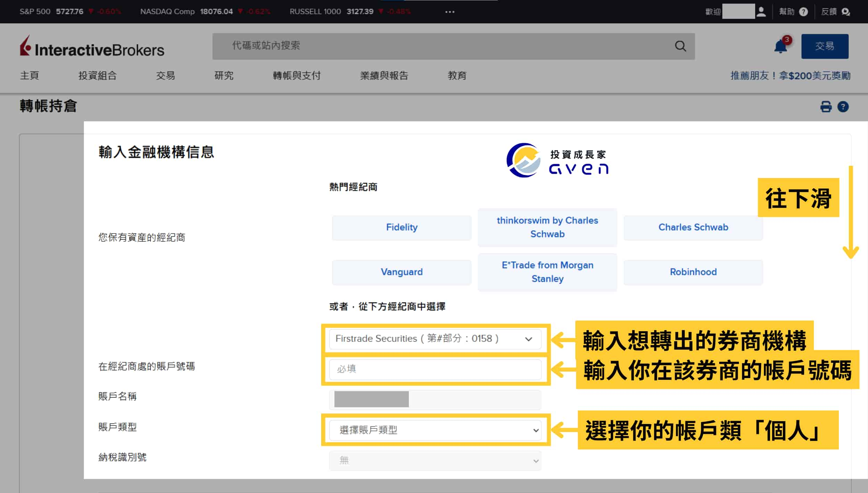This screenshot has width=868, height=493.
Task: Click the user profile icon
Action: click(761, 12)
